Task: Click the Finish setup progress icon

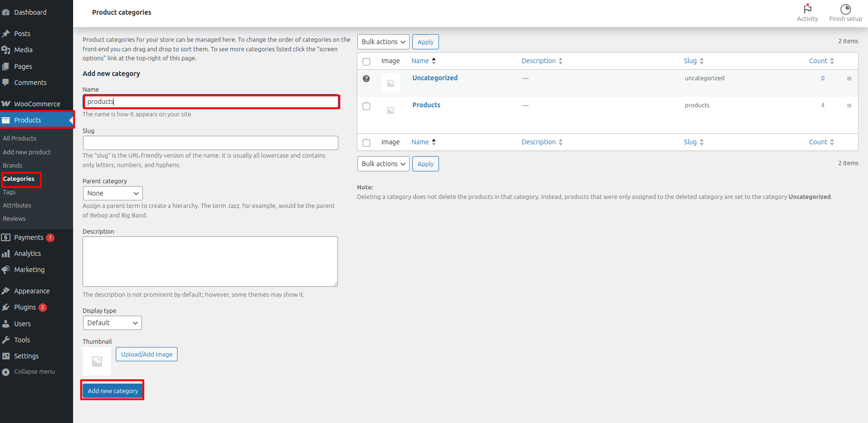Action: click(x=845, y=9)
